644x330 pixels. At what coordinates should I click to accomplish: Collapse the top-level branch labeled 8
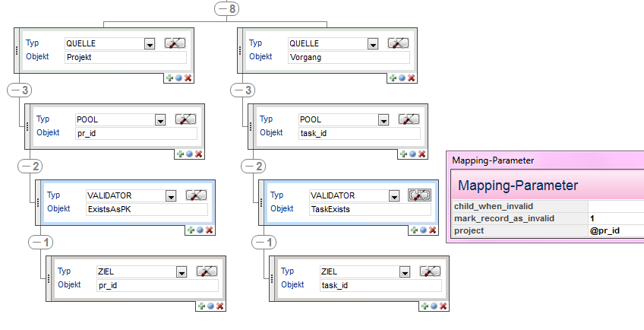227,8
